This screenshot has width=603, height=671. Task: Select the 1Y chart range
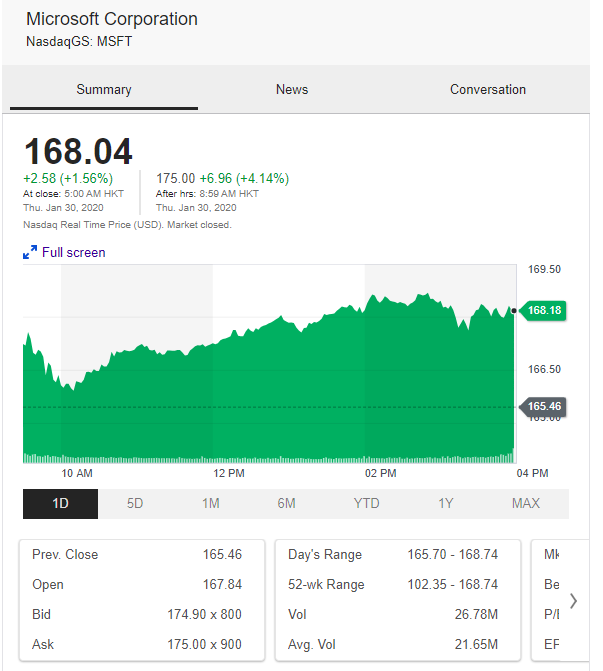pos(446,504)
